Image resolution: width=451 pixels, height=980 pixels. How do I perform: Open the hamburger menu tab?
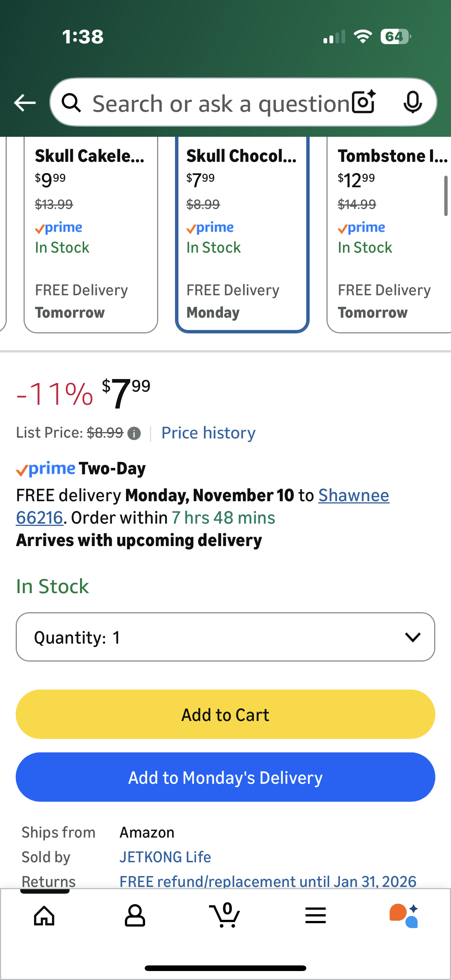click(316, 915)
